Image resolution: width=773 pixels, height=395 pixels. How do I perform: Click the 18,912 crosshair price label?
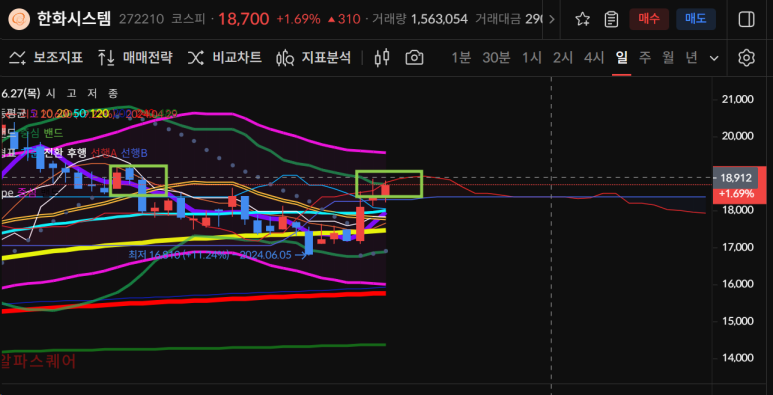[x=736, y=178]
